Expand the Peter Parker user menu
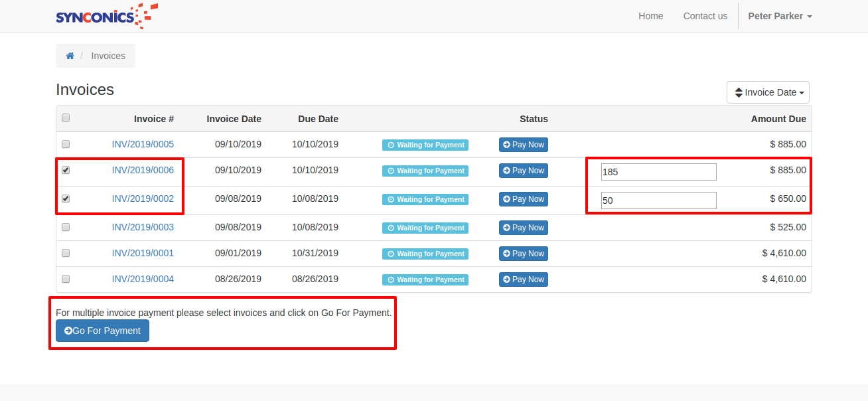868x401 pixels. point(780,16)
